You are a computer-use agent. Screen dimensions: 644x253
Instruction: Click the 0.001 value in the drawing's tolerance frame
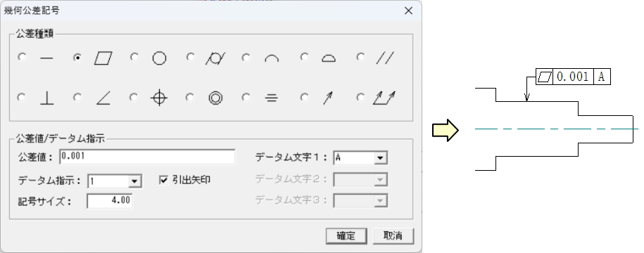[x=573, y=77]
